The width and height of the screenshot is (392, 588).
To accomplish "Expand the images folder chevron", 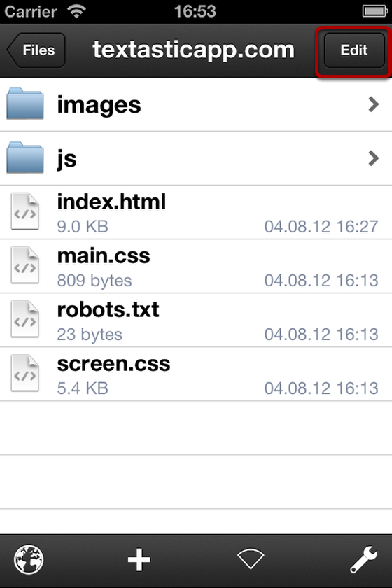I will pyautogui.click(x=374, y=104).
